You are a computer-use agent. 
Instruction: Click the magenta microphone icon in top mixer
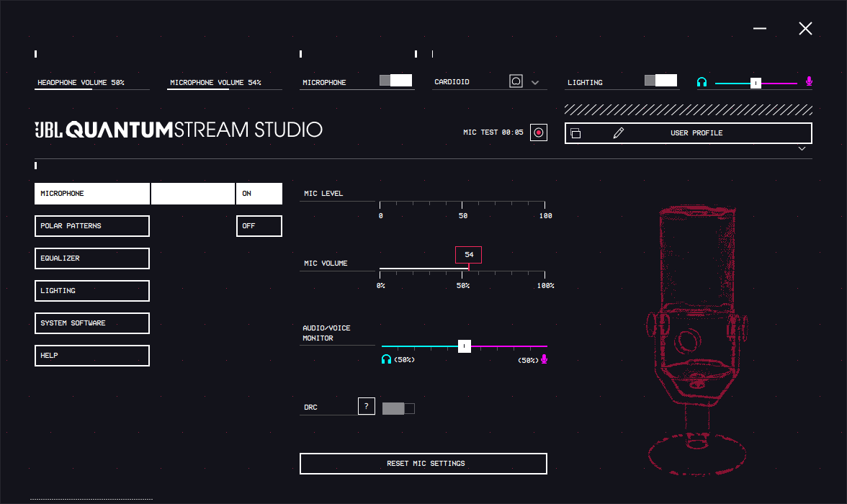coord(809,81)
